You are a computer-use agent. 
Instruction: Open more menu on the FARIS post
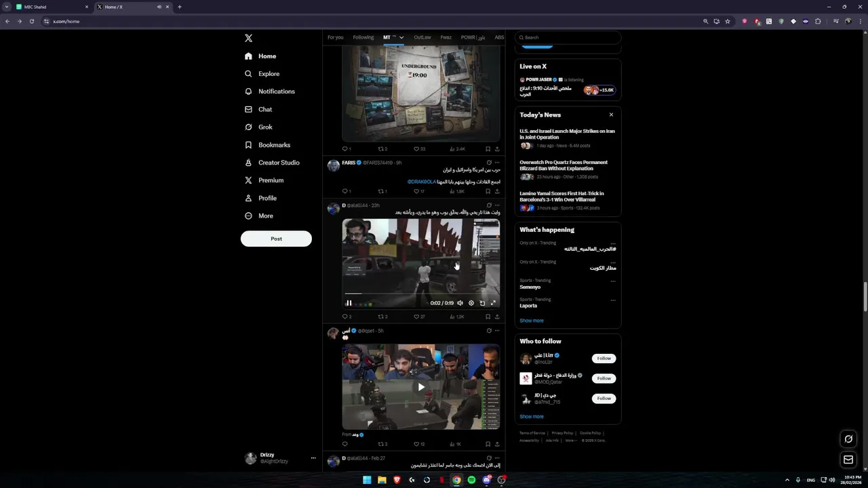click(x=497, y=163)
